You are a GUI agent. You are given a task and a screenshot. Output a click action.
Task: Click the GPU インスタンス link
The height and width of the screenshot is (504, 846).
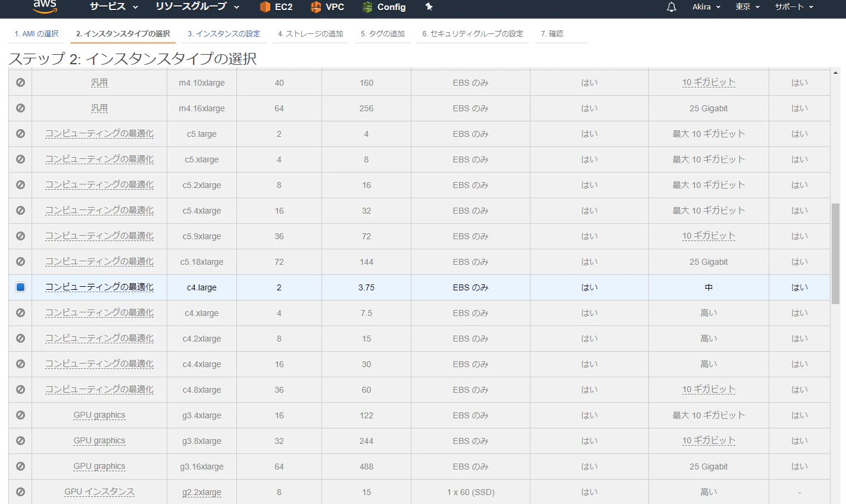click(99, 492)
